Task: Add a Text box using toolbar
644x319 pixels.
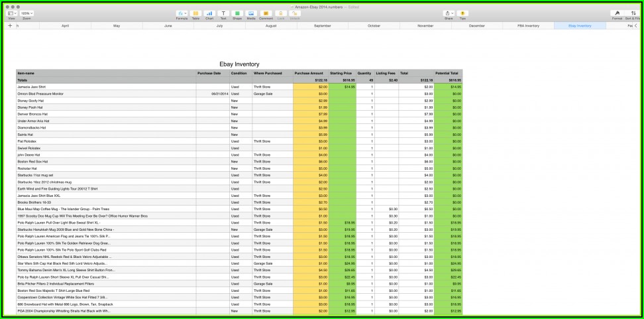Action: (223, 13)
